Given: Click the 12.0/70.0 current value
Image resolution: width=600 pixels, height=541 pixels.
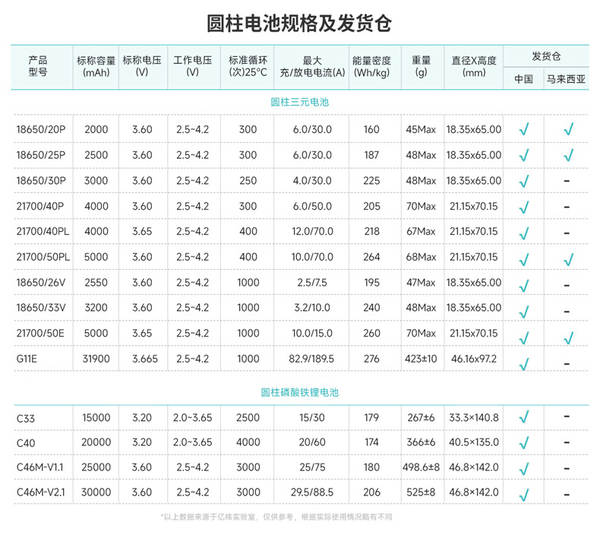Looking at the screenshot, I should click(x=312, y=231).
